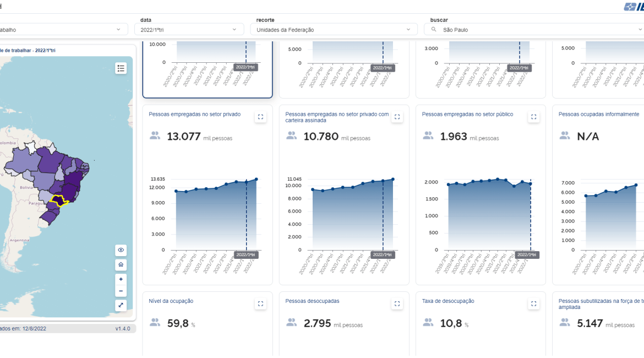This screenshot has height=358, width=644.
Task: Zoom out on the map
Action: tap(121, 291)
